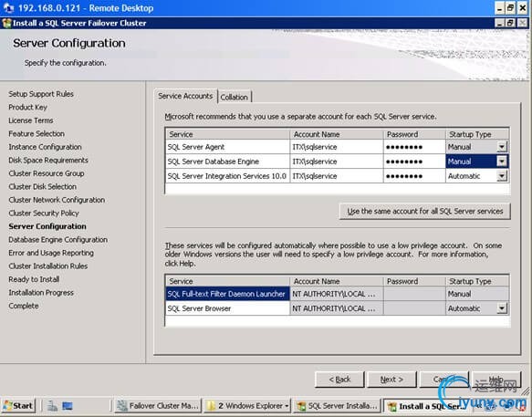The height and width of the screenshot is (417, 532).
Task: Select SQL Server Browser service row
Action: 227,308
